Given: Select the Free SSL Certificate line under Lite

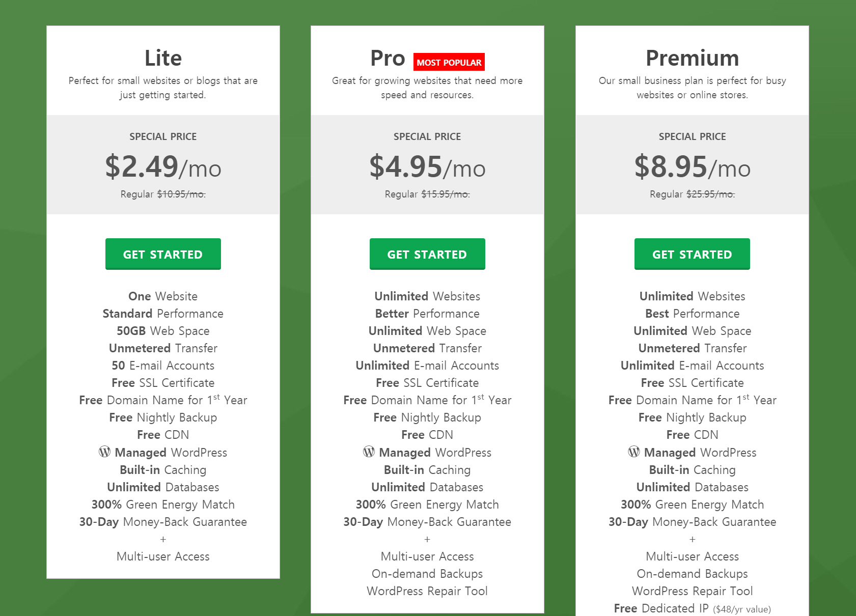Looking at the screenshot, I should point(162,382).
